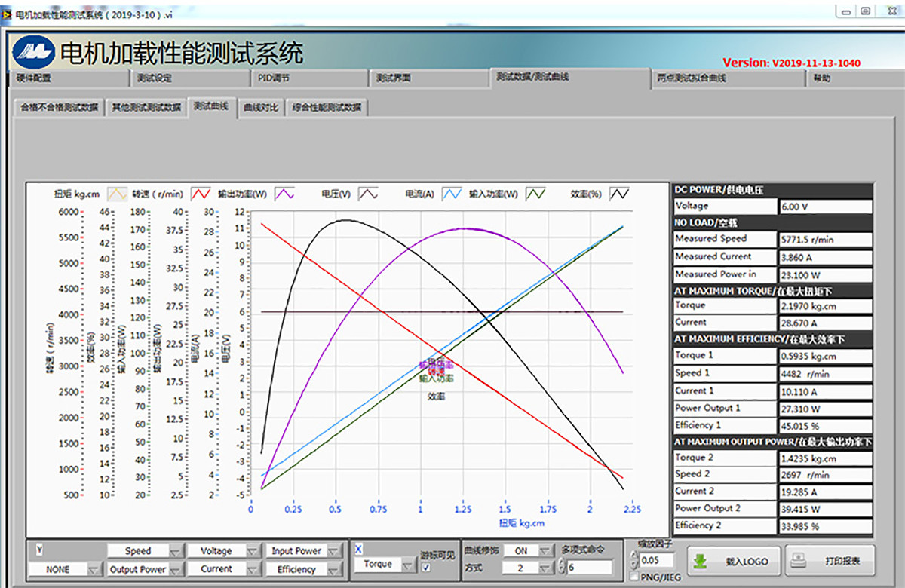This screenshot has height=588, width=905.
Task: Open the Torque X-axis dropdown
Action: pos(385,564)
